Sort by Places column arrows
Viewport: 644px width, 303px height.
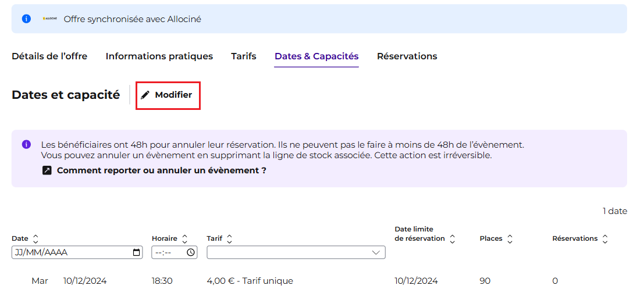(510, 238)
